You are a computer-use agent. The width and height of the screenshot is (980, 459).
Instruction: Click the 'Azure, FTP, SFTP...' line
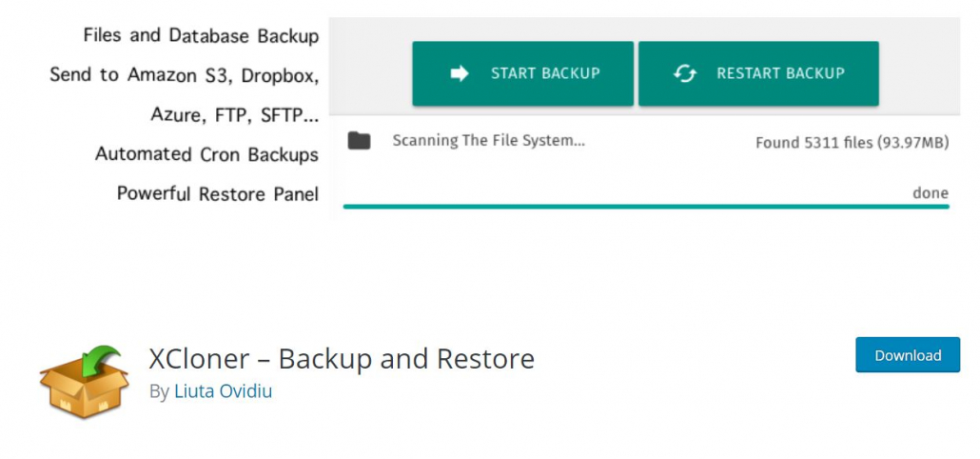(x=234, y=114)
